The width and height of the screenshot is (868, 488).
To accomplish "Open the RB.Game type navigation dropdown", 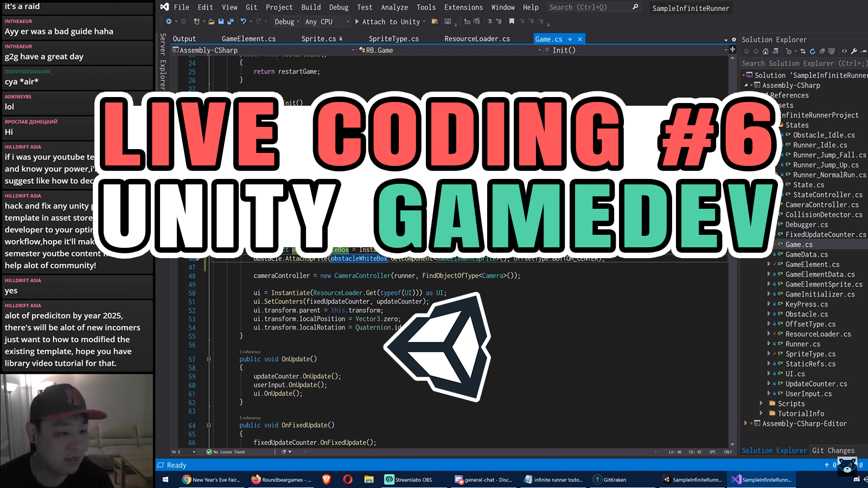I will [x=450, y=50].
